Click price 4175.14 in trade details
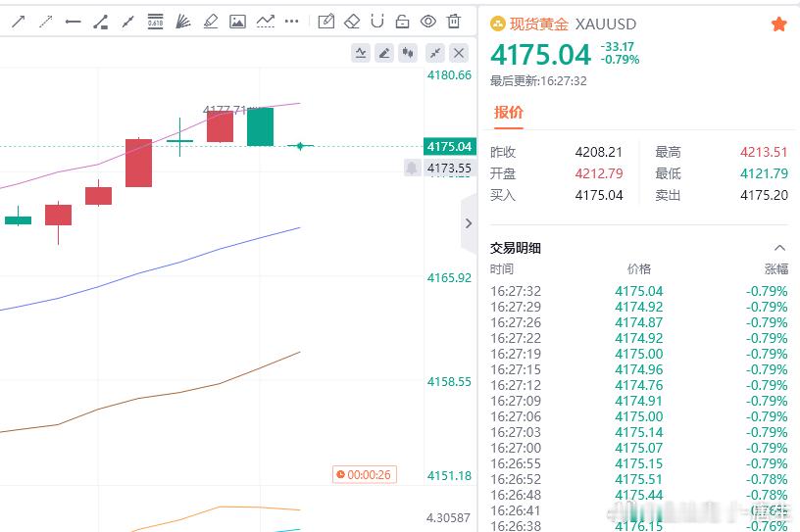The image size is (800, 532). click(639, 432)
